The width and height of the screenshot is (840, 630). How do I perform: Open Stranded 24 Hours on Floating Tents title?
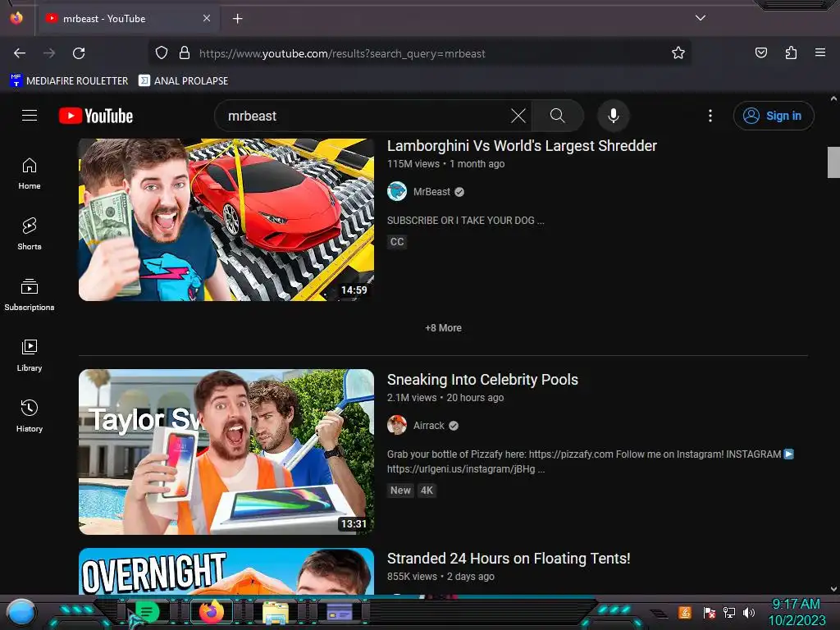509,558
